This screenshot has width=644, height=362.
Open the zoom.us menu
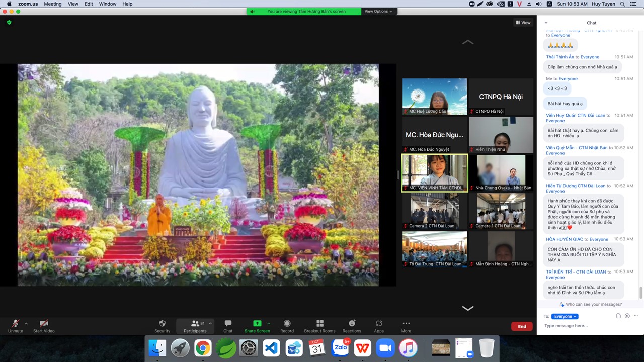coord(28,4)
